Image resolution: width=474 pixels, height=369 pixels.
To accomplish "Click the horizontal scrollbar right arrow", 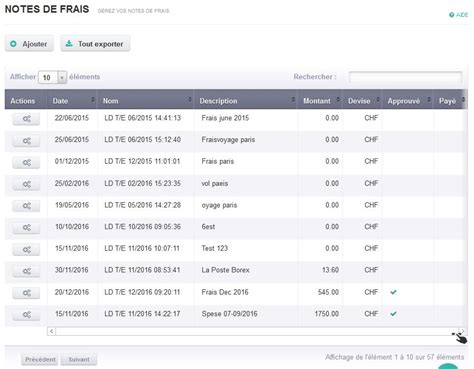I will [462, 331].
